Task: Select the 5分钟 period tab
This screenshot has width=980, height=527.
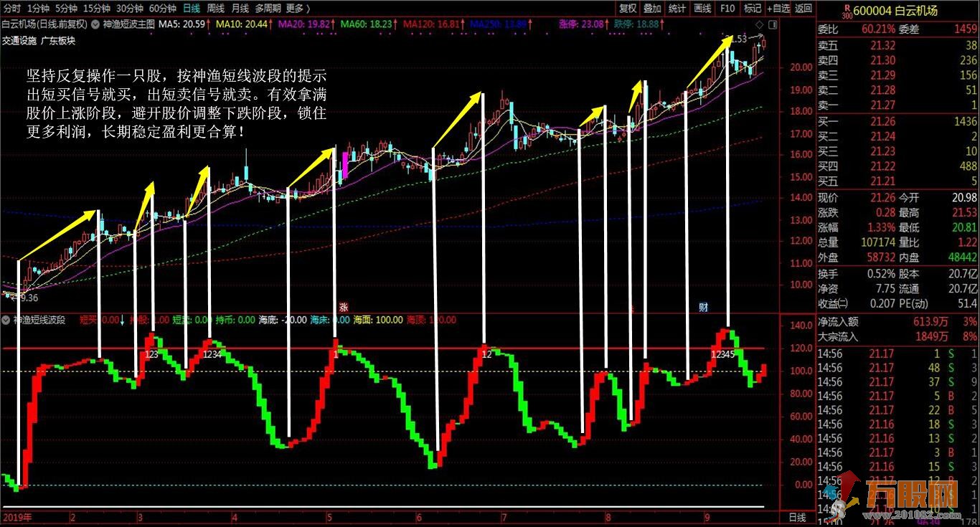Action: tap(65, 8)
